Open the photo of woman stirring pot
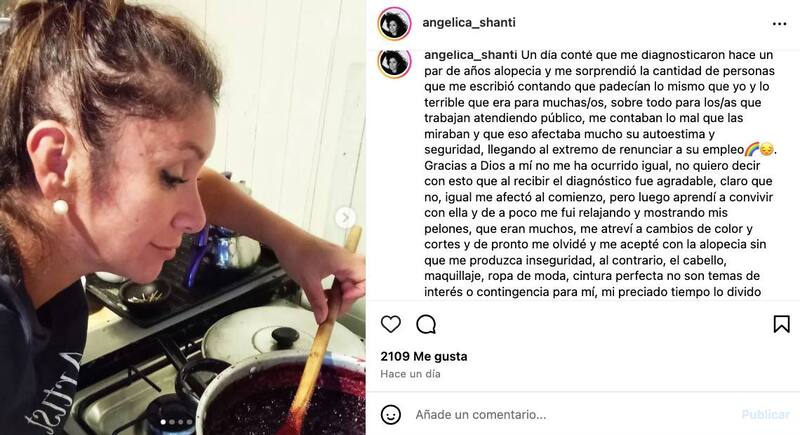The image size is (800, 435). [x=183, y=217]
